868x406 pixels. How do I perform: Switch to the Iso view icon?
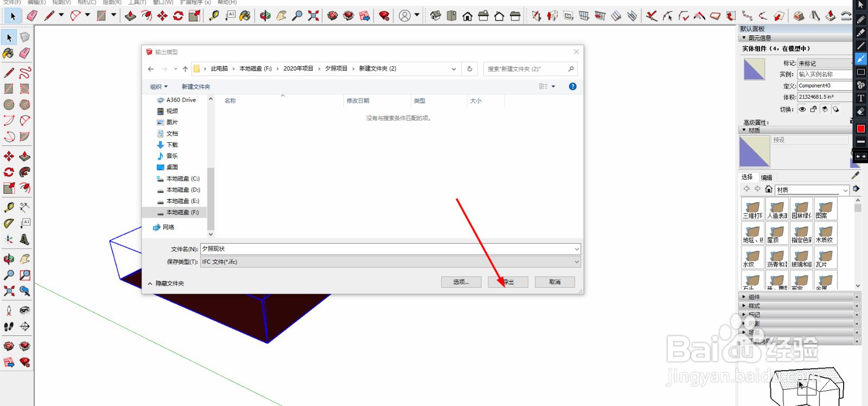pyautogui.click(x=436, y=16)
